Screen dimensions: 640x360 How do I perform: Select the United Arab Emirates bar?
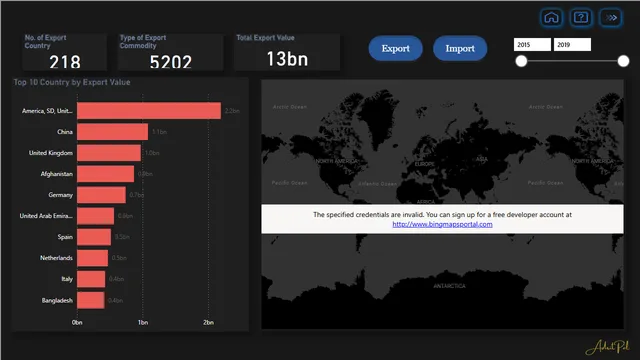[x=96, y=216]
